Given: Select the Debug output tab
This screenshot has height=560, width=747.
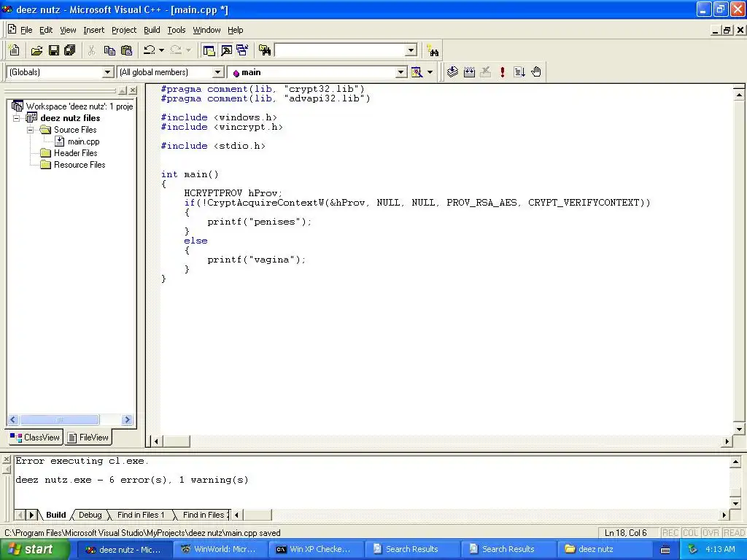Looking at the screenshot, I should coord(90,515).
